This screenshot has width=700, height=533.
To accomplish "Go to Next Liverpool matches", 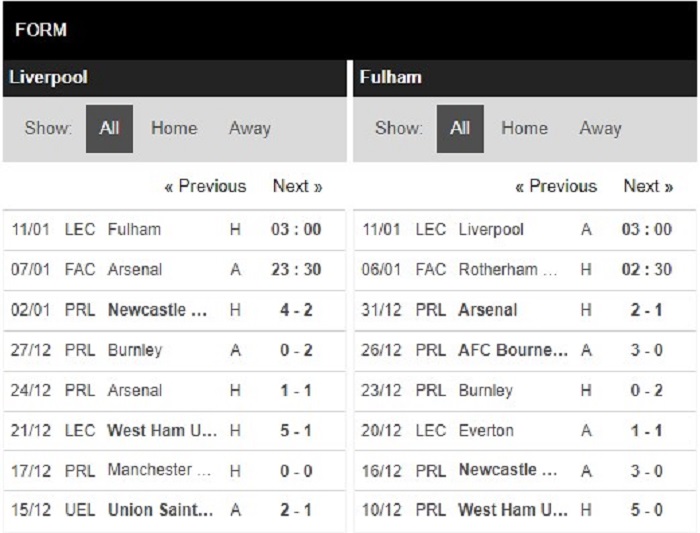I will [x=297, y=186].
